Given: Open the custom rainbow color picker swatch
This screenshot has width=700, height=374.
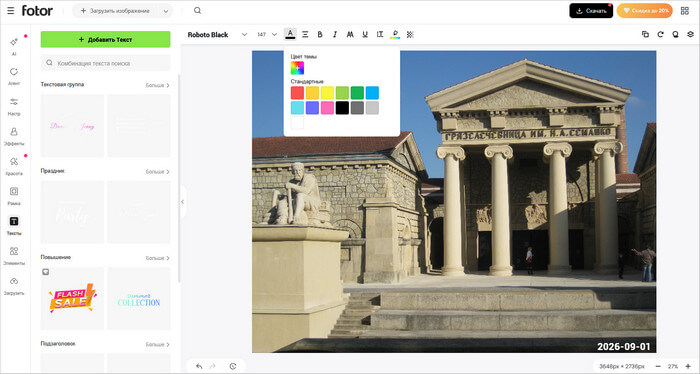Looking at the screenshot, I should (x=297, y=68).
